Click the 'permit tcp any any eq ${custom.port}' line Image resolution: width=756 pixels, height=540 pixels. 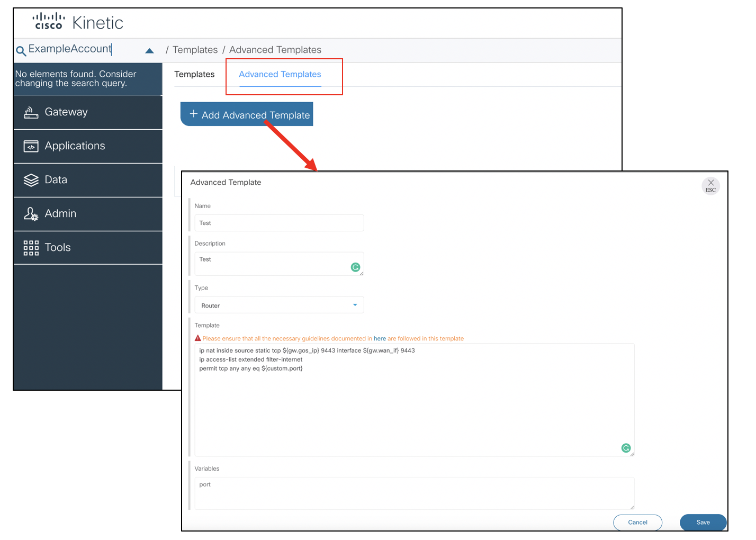click(251, 368)
